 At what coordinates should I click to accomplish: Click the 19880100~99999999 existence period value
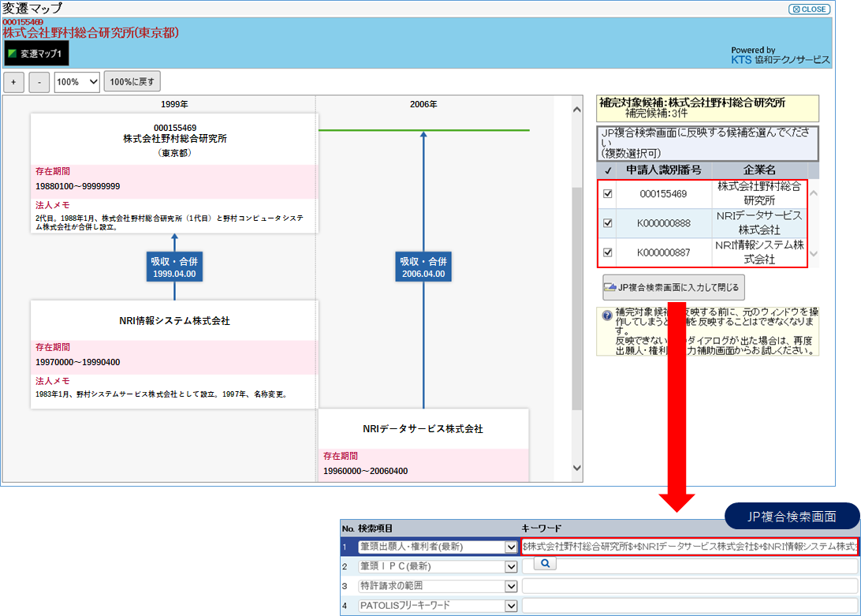tap(78, 187)
